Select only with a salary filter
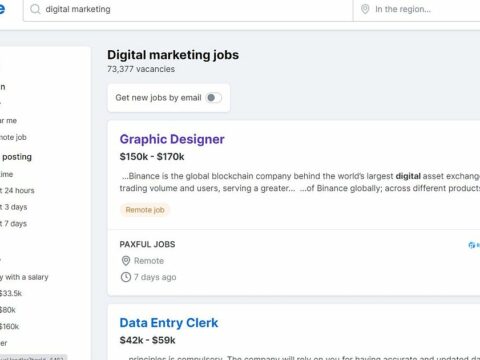Screen dimensions: 480x360 click(24, 277)
